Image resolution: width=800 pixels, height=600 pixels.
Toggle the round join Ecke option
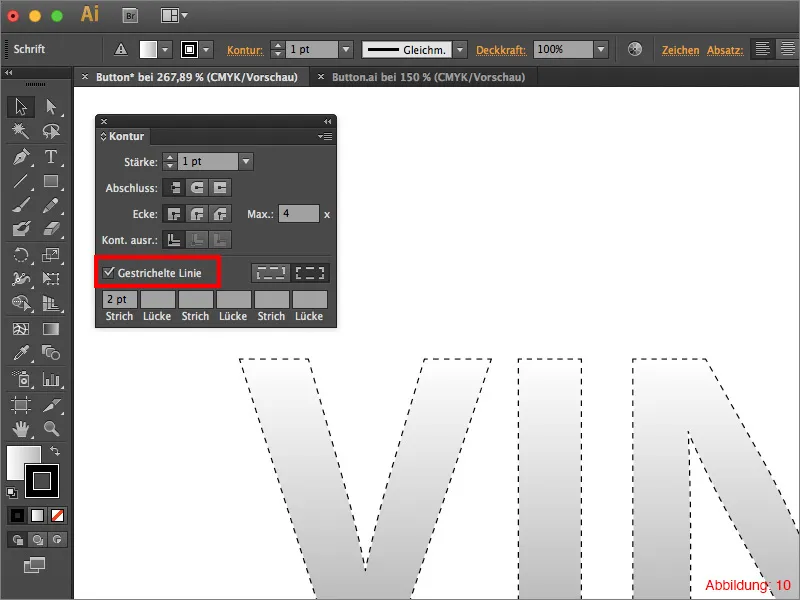197,214
